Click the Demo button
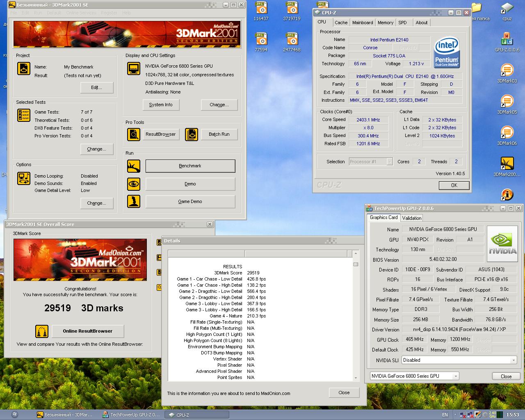Image resolution: width=525 pixels, height=420 pixels. 190,184
